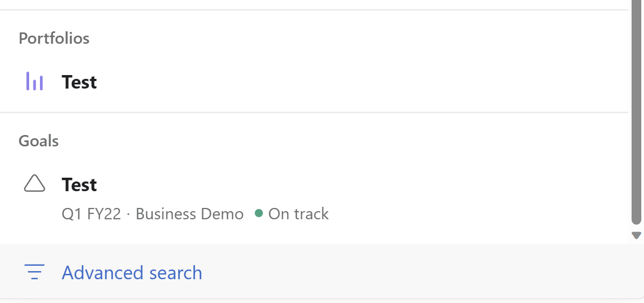Click the Portfolios section heading
644x303 pixels.
(54, 38)
